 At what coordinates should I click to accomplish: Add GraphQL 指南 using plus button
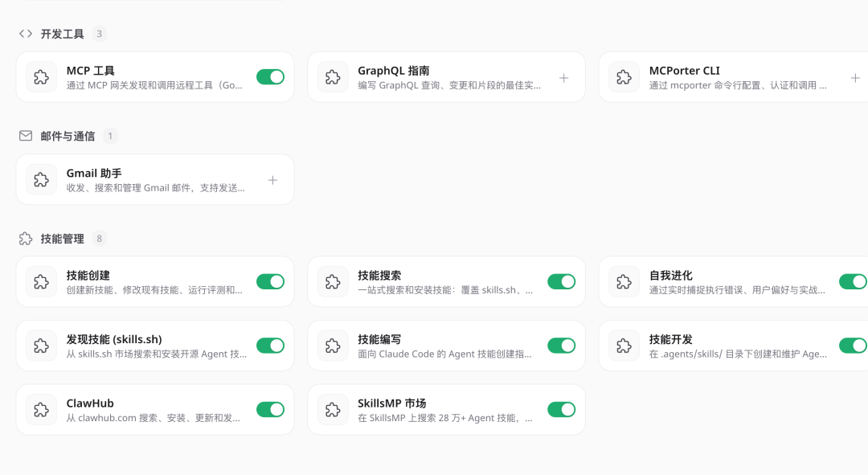click(x=563, y=77)
